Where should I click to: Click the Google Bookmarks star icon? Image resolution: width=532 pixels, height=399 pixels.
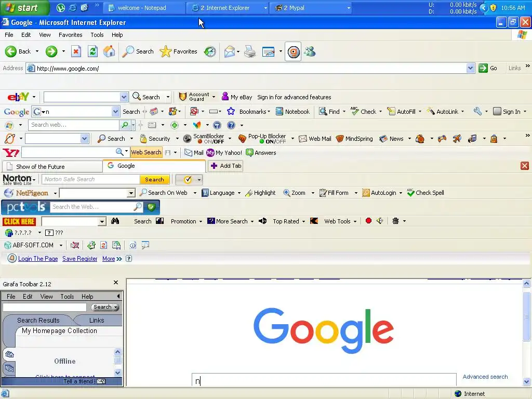[x=231, y=111]
